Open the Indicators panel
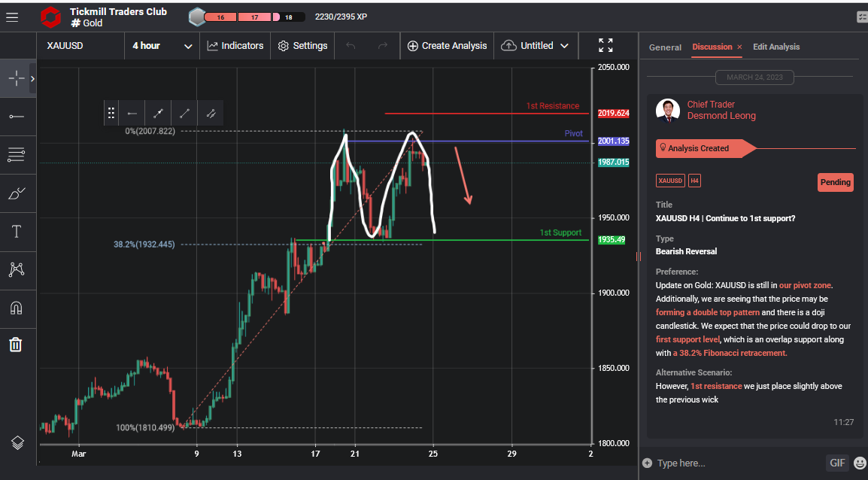The height and width of the screenshot is (480, 868). [235, 46]
